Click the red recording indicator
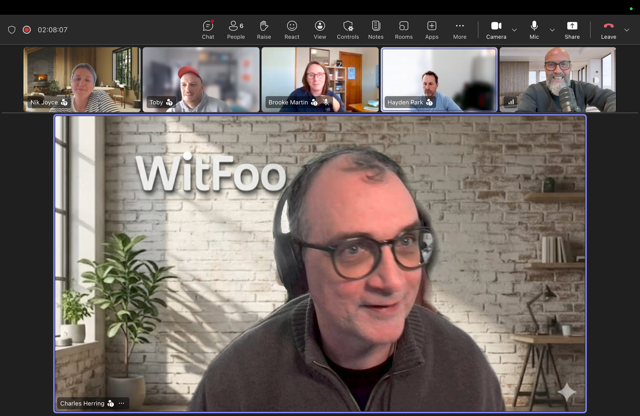This screenshot has height=416, width=640. click(27, 30)
